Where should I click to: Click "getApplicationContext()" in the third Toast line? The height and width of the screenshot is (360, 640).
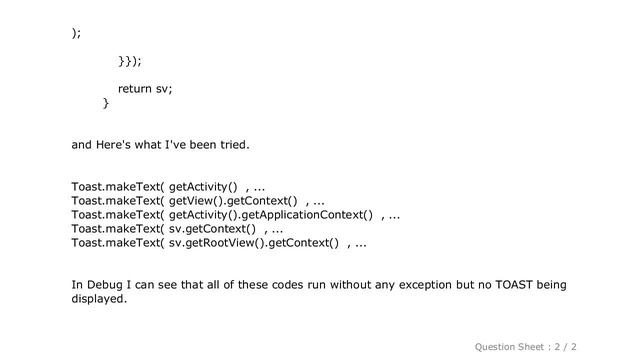(307, 215)
